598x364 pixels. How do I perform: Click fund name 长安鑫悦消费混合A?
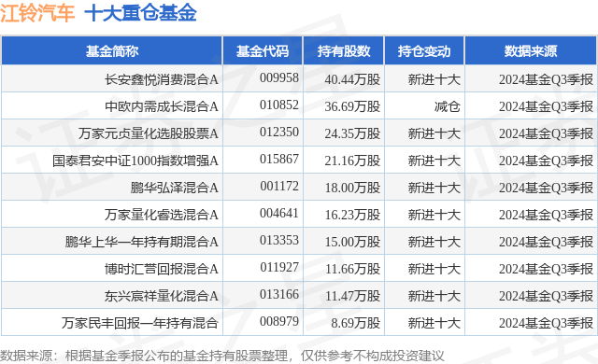(x=162, y=79)
